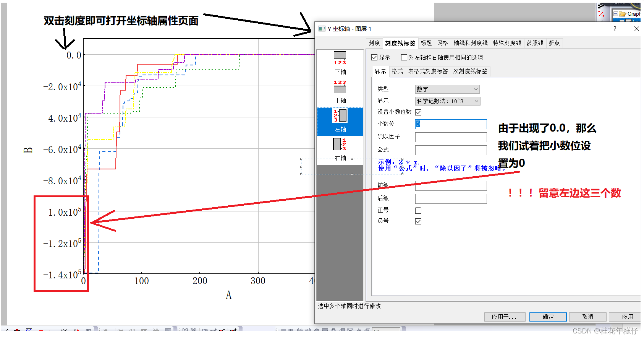The width and height of the screenshot is (644, 338).
Task: Open the 特殊刻度线 tab
Action: 507,43
